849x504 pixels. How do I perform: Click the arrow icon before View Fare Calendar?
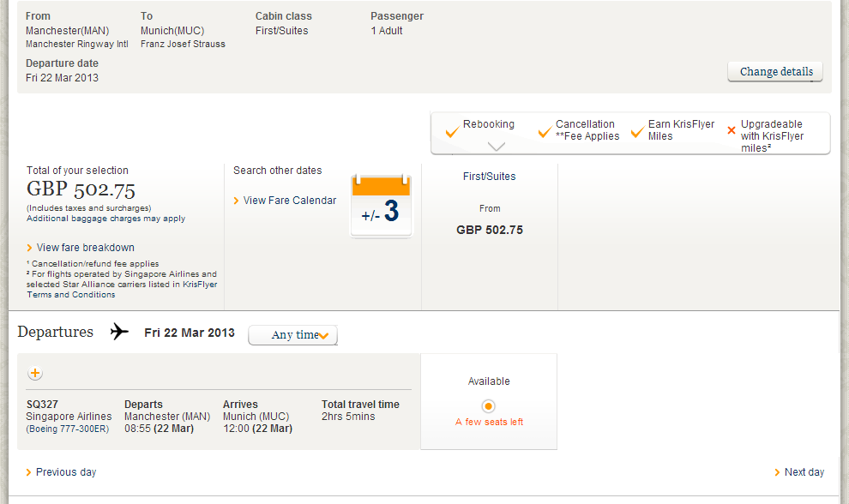tap(237, 201)
